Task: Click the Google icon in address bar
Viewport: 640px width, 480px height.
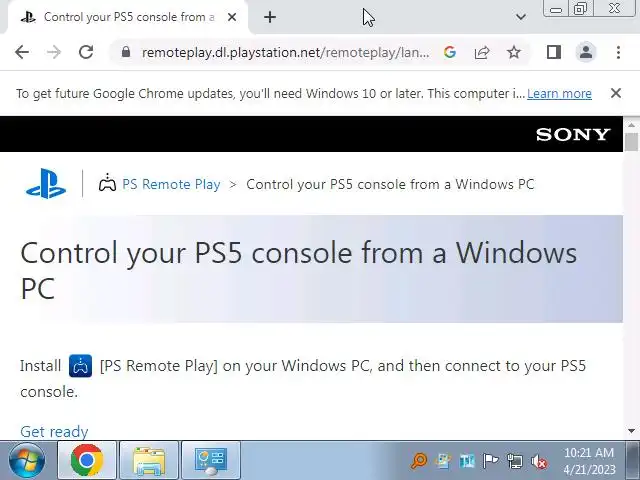Action: tap(449, 52)
